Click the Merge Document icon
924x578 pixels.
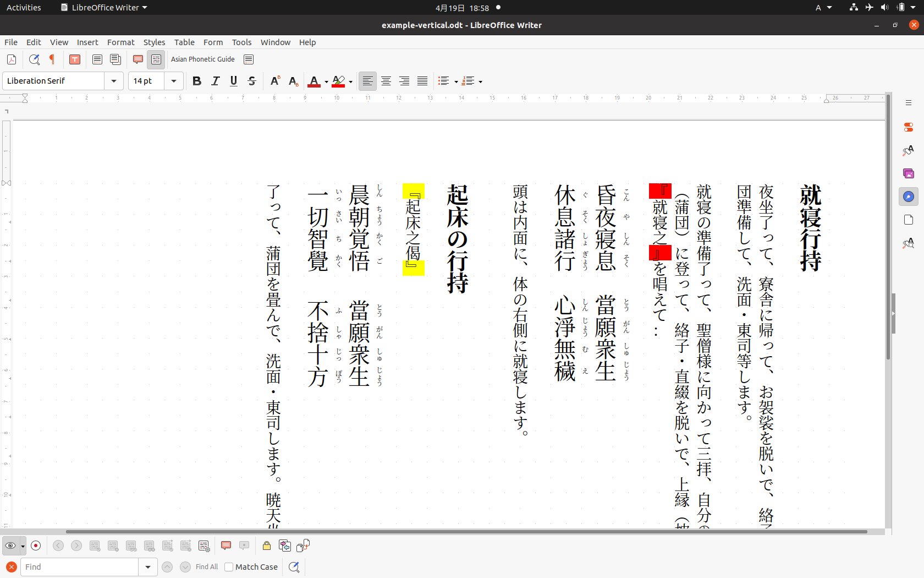point(303,546)
